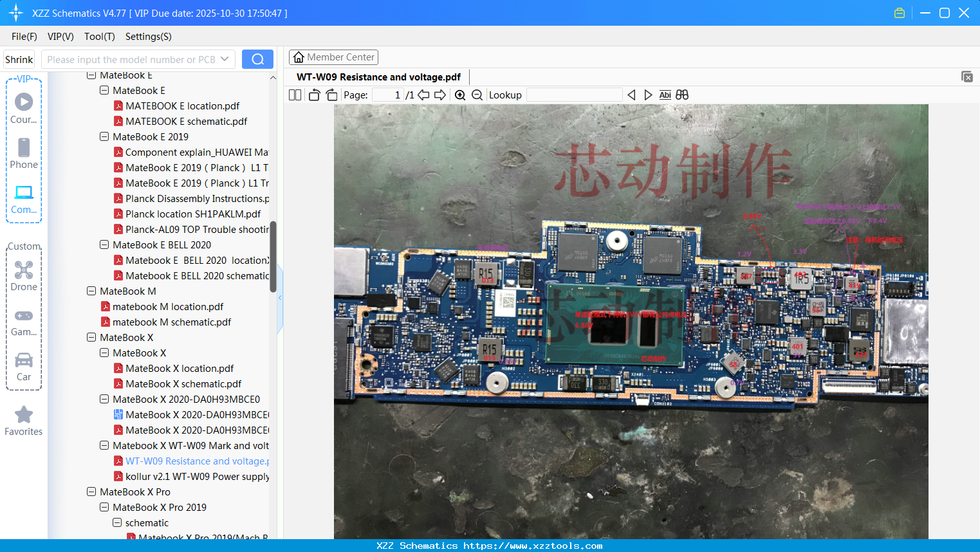This screenshot has height=552, width=980.
Task: Open the Drone category
Action: [x=24, y=276]
